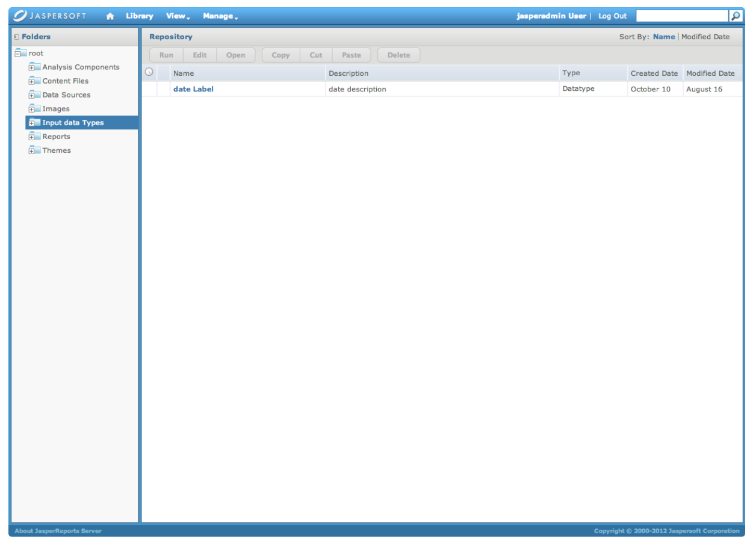The height and width of the screenshot is (555, 756).
Task: Click the Jaspersoft logo
Action: (51, 16)
